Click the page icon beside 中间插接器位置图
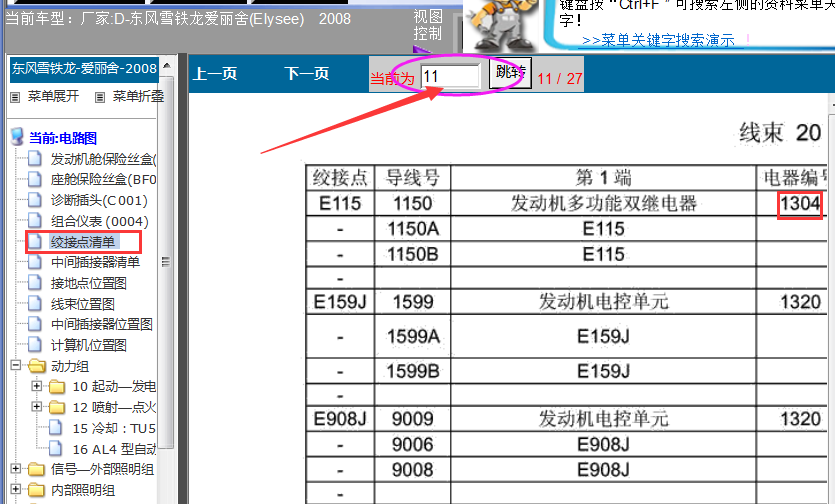This screenshot has height=504, width=835. coord(35,324)
